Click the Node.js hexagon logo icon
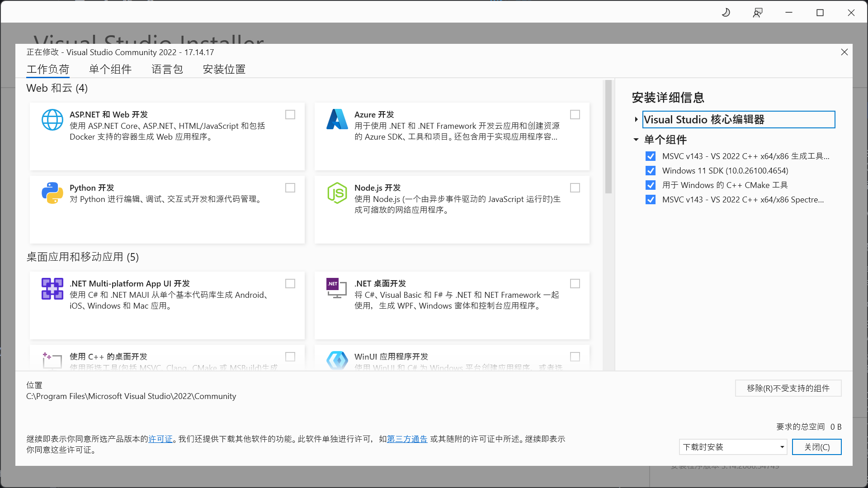The image size is (868, 488). point(337,193)
